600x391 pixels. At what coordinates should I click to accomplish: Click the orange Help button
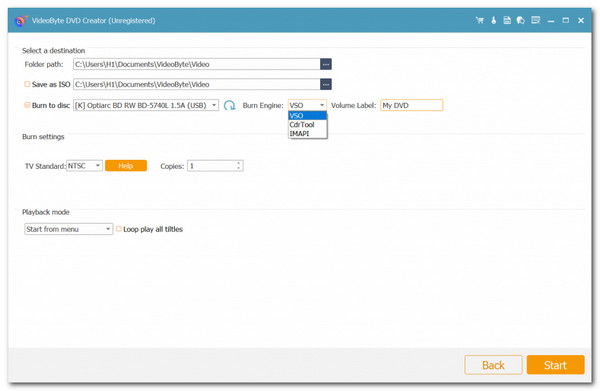coord(126,166)
